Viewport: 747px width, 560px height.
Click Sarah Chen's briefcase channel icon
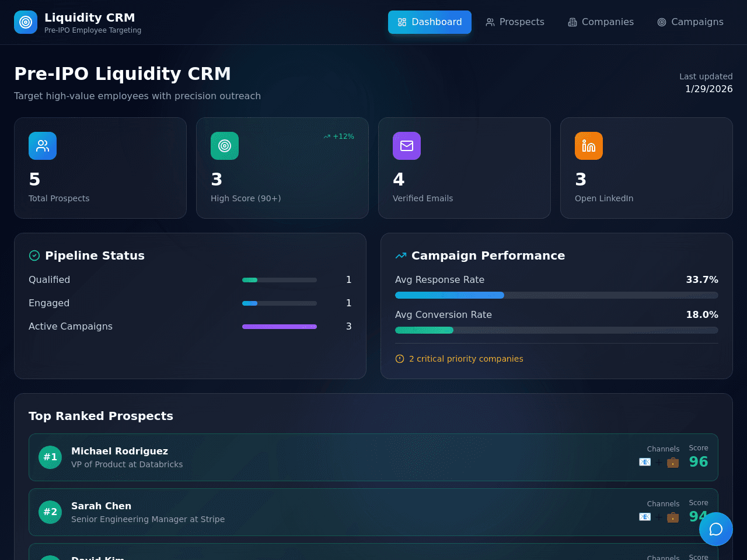(x=673, y=517)
